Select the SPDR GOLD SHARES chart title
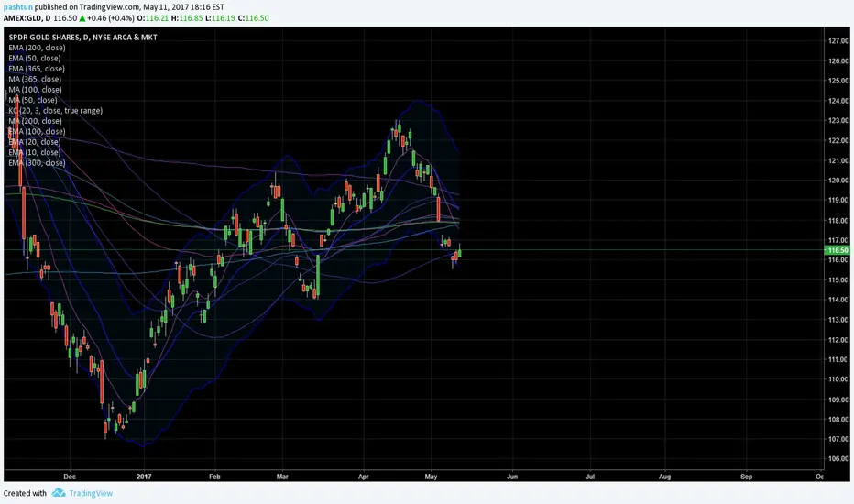Image resolution: width=854 pixels, height=504 pixels. [82, 37]
